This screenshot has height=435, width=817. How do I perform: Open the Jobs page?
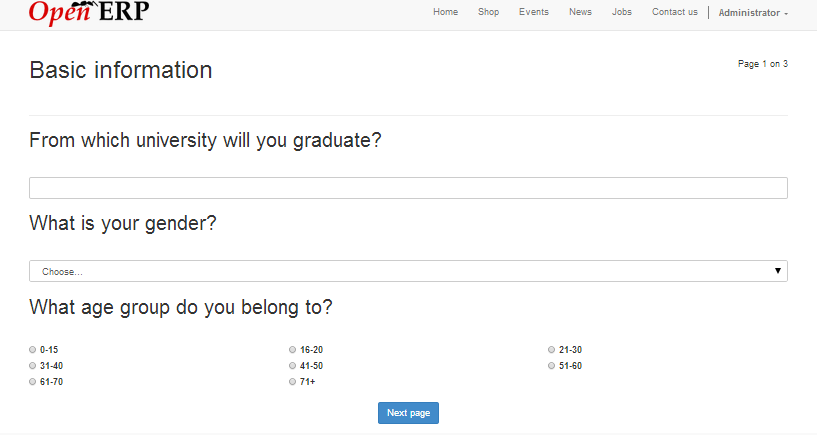coord(622,12)
